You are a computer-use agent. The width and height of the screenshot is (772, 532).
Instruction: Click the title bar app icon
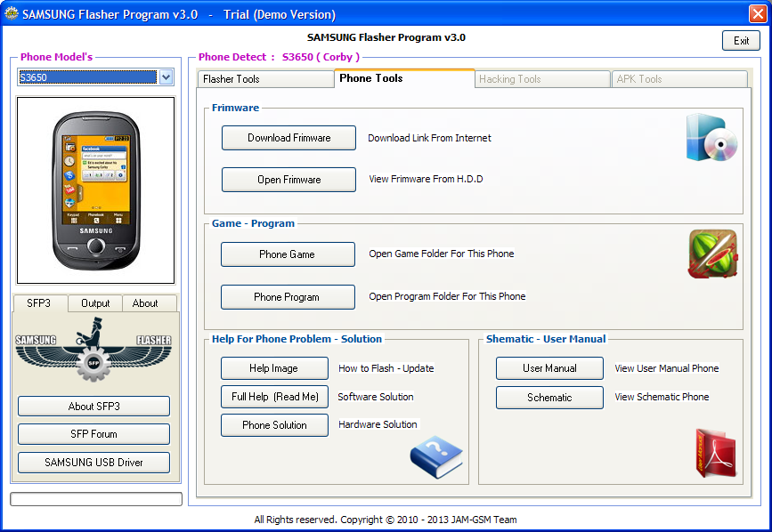coord(11,13)
